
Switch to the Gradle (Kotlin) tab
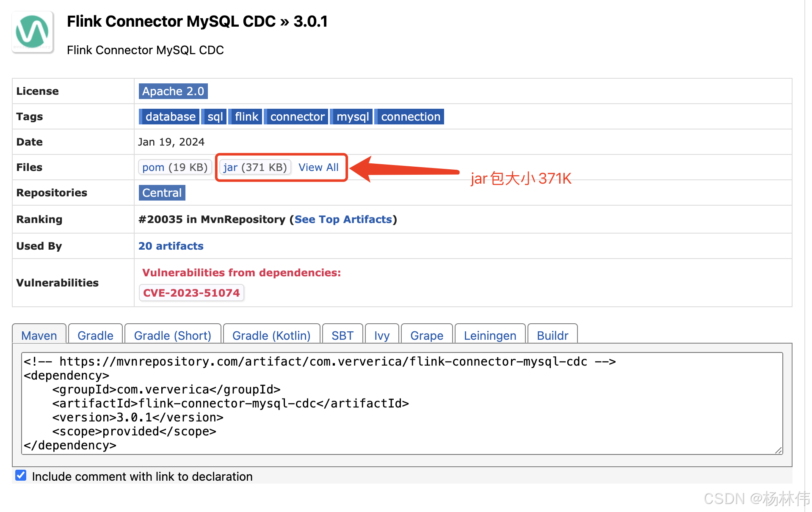271,335
